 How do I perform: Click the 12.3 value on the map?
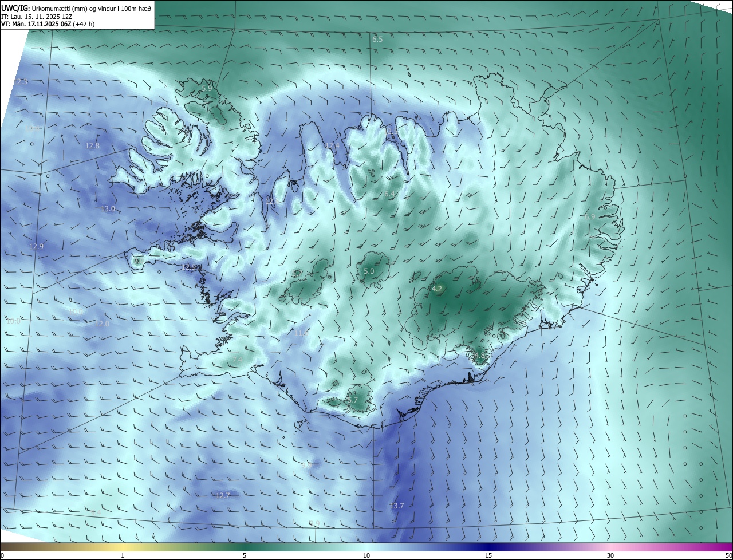20,82
